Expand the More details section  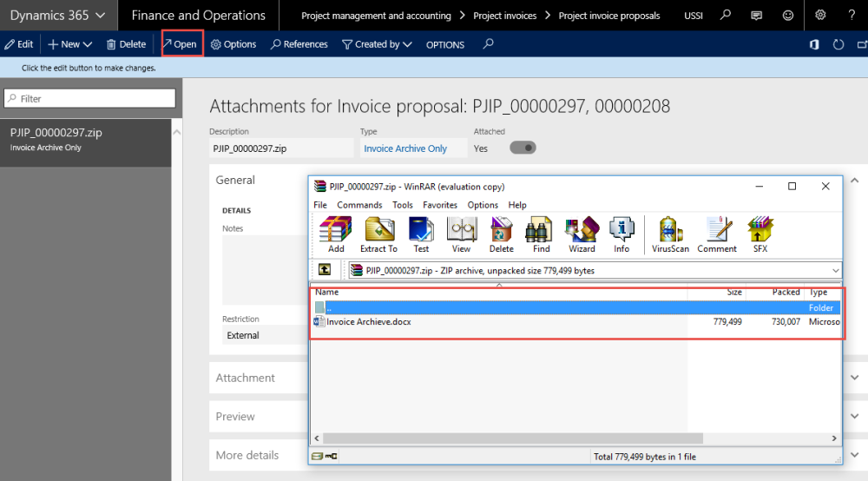click(855, 455)
